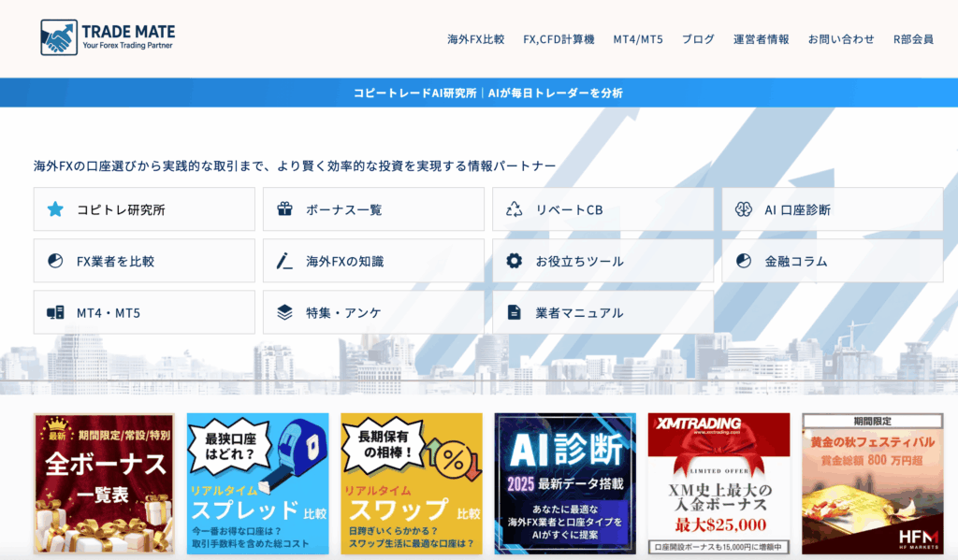Click the gear icon for お役立ちツール
958x560 pixels.
pos(514,261)
